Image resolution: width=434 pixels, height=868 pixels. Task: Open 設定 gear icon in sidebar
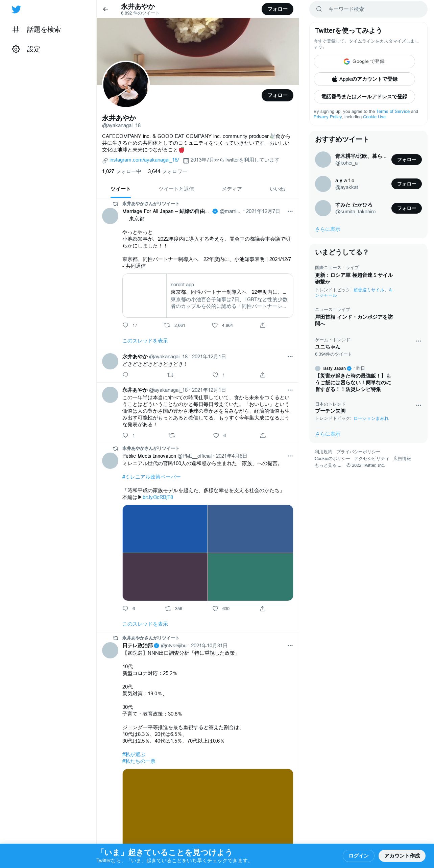[16, 49]
